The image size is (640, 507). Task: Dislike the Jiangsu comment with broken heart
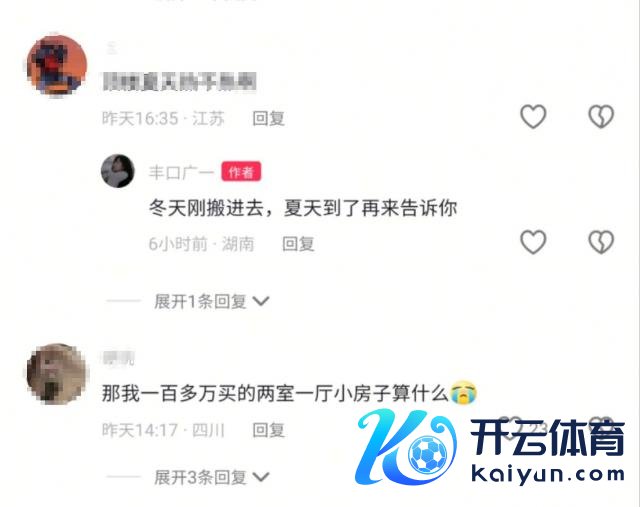[601, 116]
